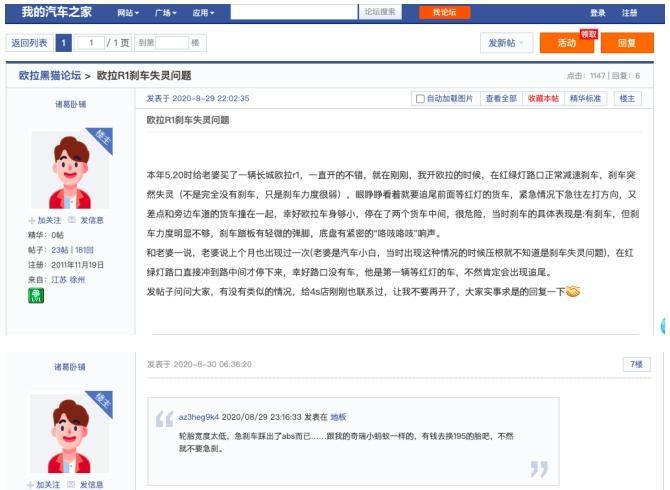Click the 注册 link
The width and height of the screenshot is (670, 490).
coord(629,13)
